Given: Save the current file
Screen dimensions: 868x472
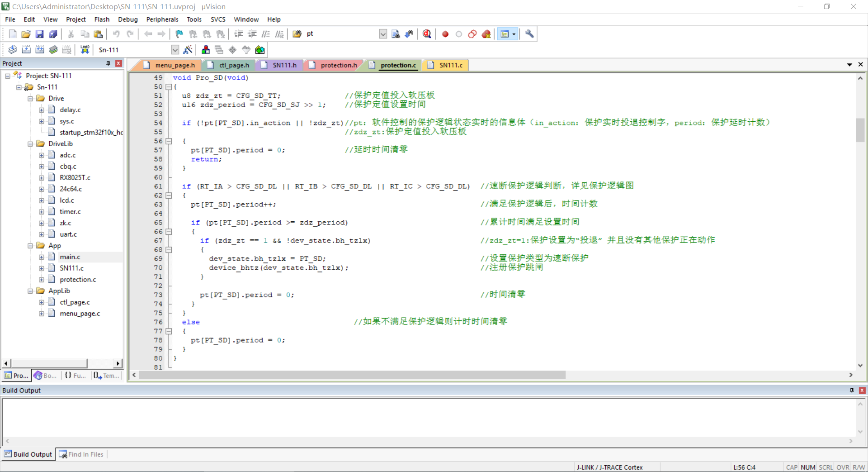Looking at the screenshot, I should pos(40,34).
